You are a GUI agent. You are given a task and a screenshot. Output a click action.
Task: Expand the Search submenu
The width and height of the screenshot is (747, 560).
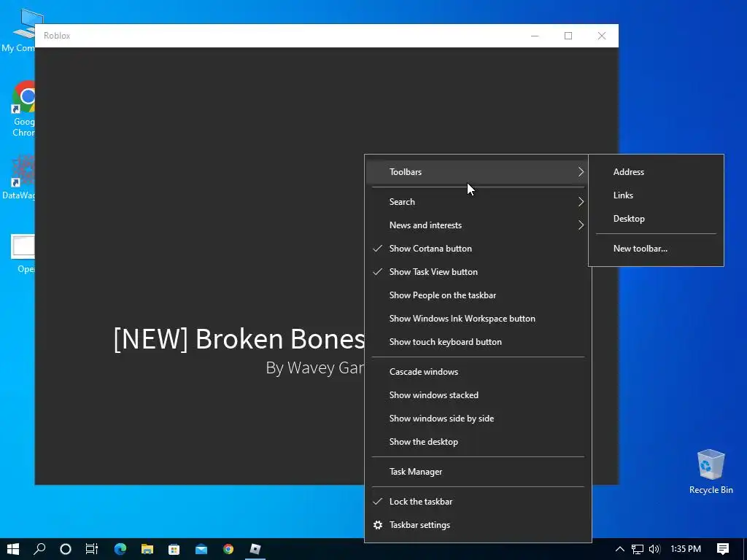[478, 202]
